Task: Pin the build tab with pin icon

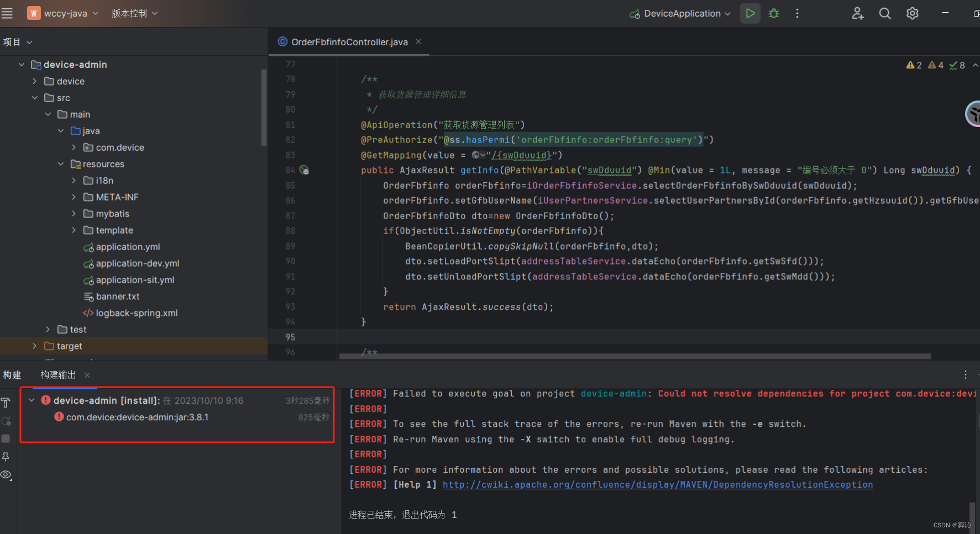Action: [x=6, y=457]
